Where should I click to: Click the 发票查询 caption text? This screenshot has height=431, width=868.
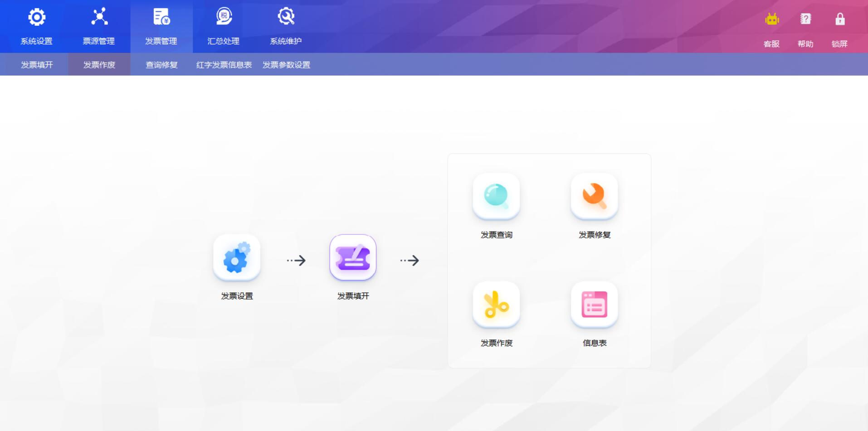[497, 235]
